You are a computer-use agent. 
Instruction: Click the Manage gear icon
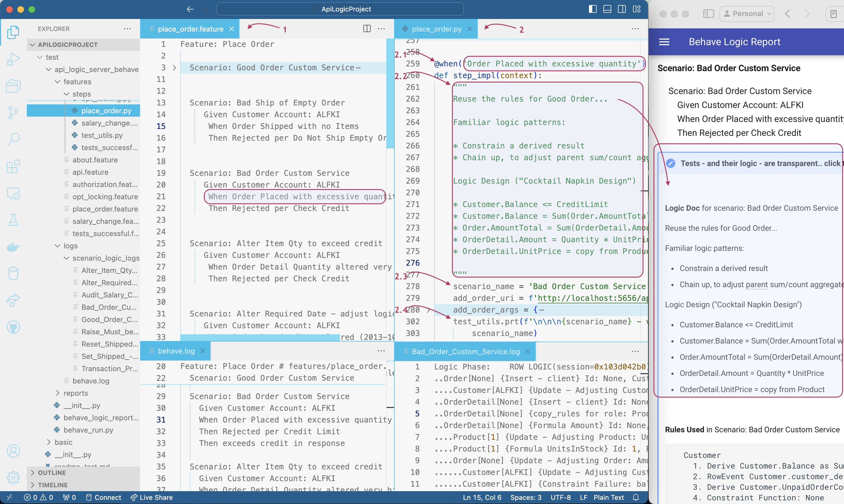pyautogui.click(x=13, y=477)
